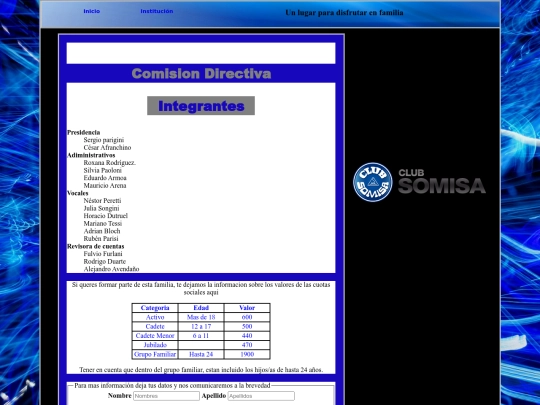Click the name Horacio Dutruel
The width and height of the screenshot is (540, 405).
[106, 216]
